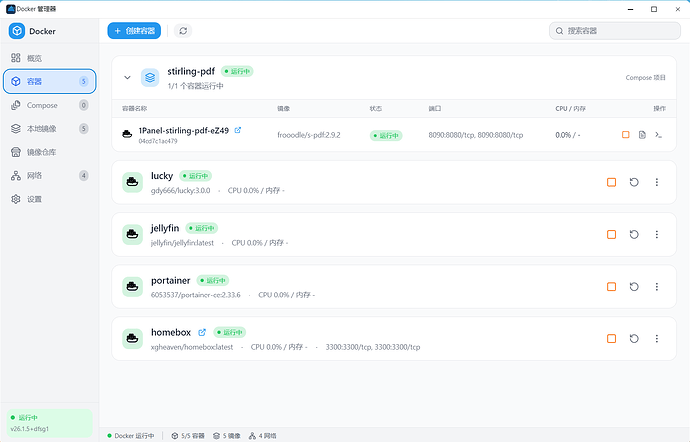Open 设置 settings page

pyautogui.click(x=49, y=199)
